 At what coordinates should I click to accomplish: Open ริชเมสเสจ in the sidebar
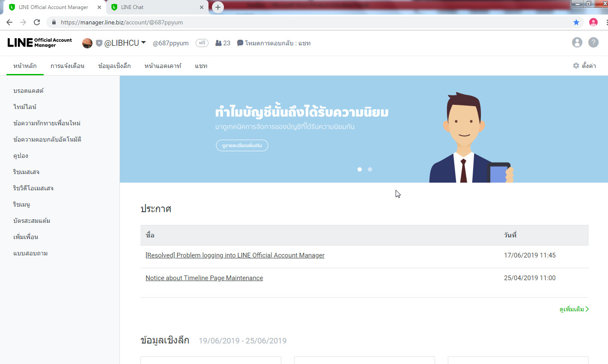[26, 172]
